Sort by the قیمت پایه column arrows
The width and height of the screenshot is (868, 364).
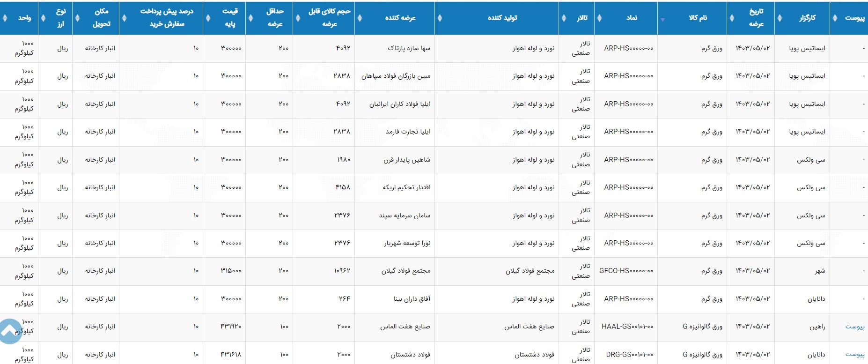208,18
